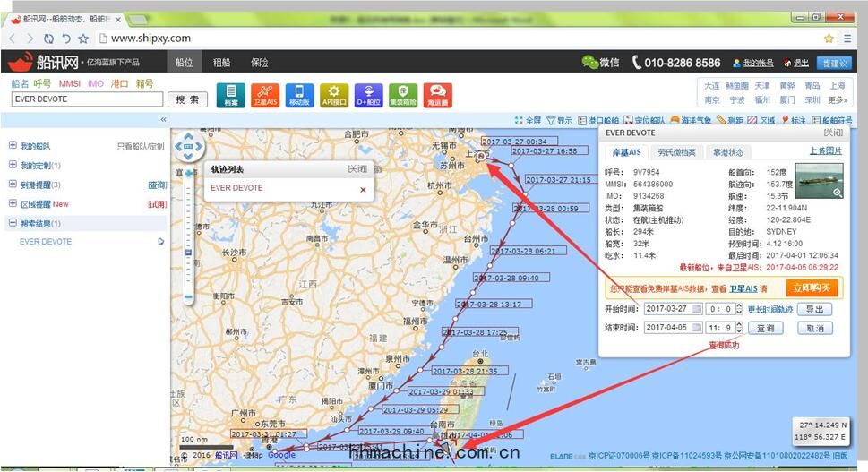Click the blue 提建议 button
The width and height of the screenshot is (868, 472).
(x=835, y=63)
